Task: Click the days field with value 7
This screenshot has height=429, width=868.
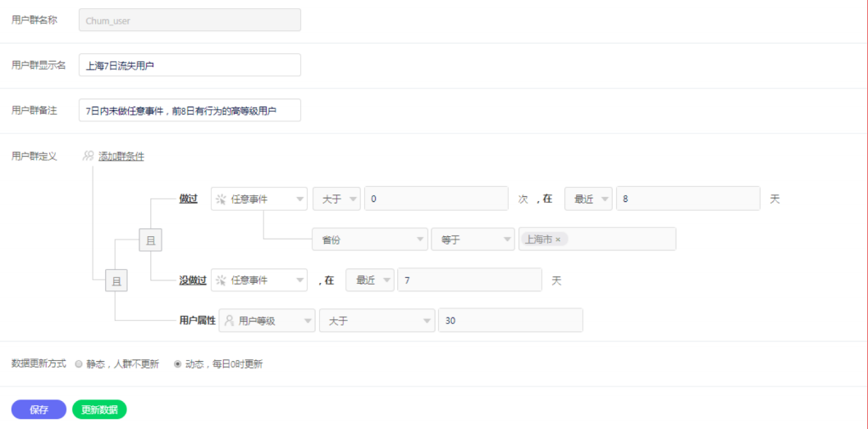Action: point(469,280)
